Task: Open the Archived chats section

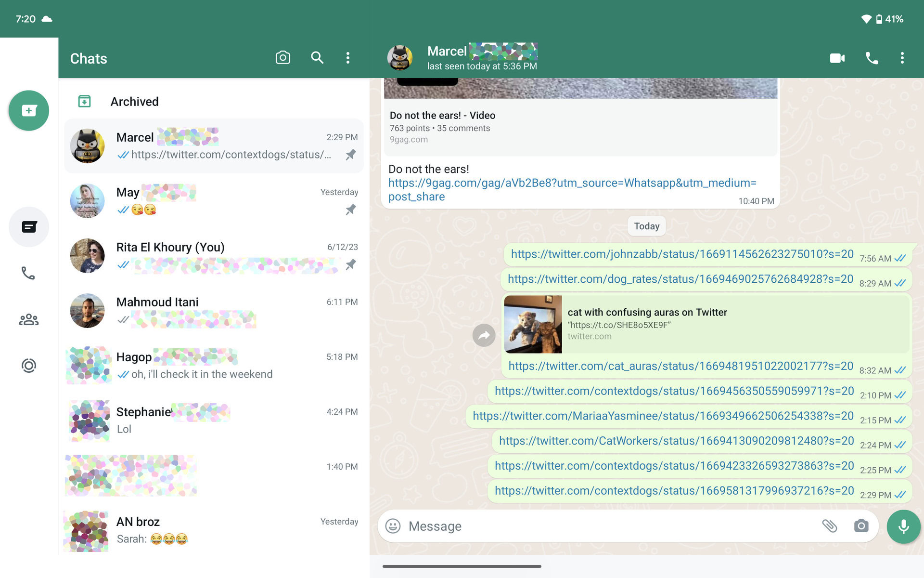Action: pyautogui.click(x=135, y=102)
